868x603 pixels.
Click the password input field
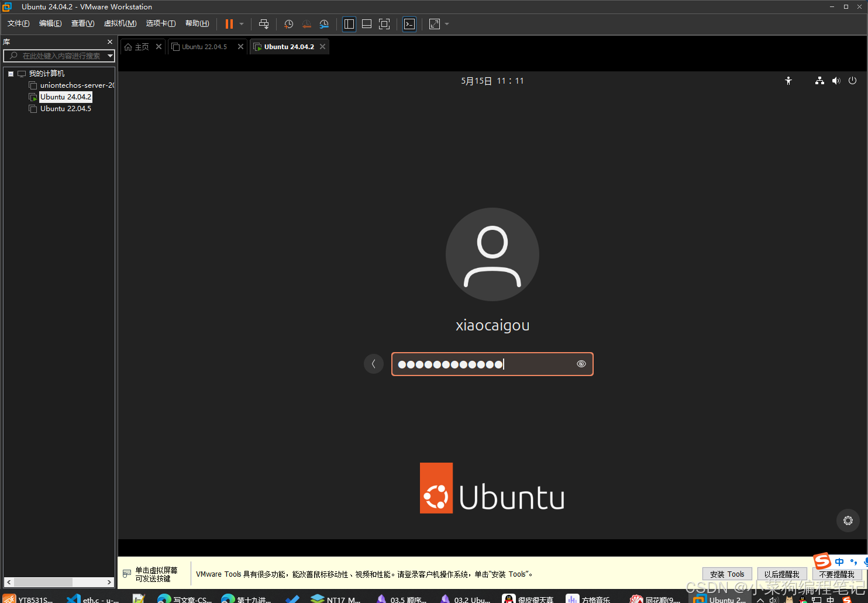(492, 364)
